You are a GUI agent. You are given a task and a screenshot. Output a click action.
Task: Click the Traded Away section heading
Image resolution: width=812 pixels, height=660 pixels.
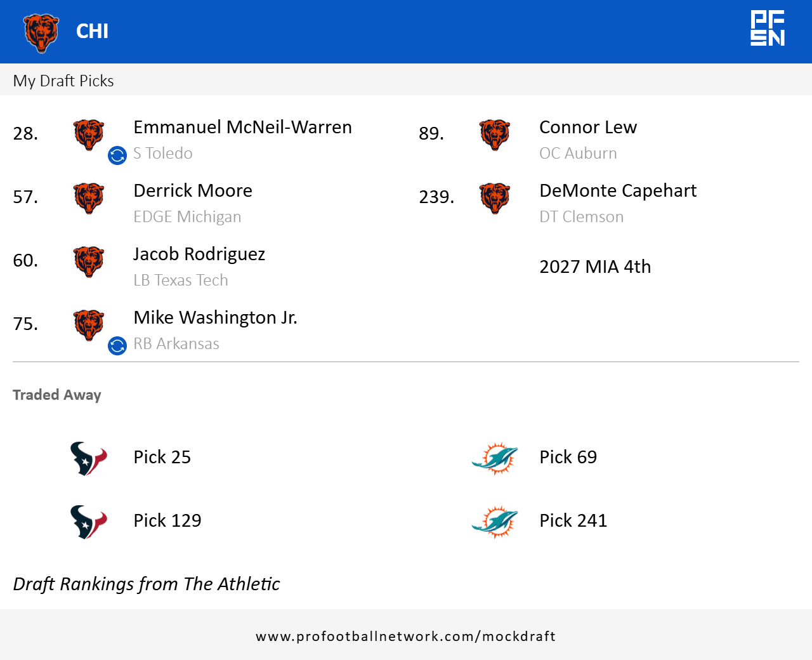(x=57, y=395)
